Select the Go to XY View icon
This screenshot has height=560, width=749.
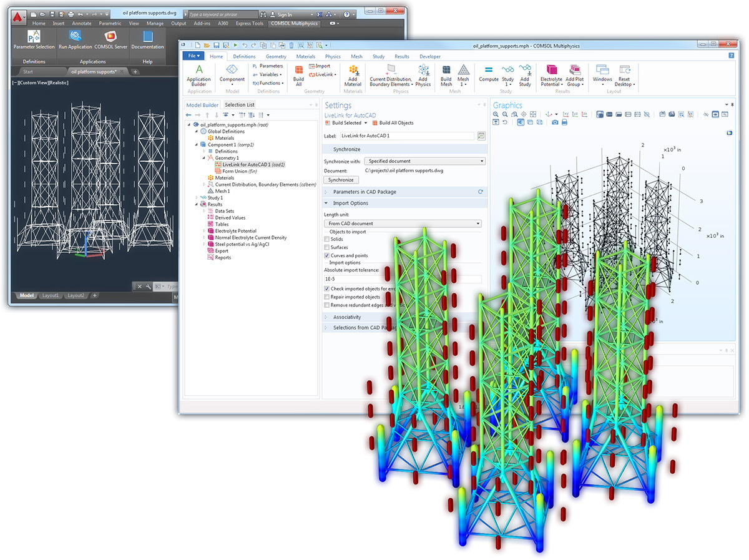point(566,114)
